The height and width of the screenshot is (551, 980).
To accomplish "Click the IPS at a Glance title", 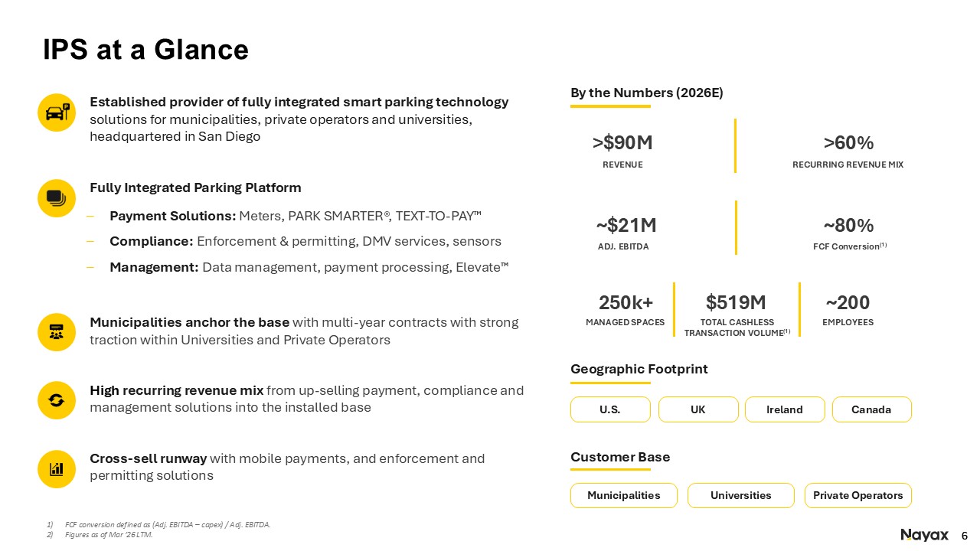I will click(x=145, y=50).
